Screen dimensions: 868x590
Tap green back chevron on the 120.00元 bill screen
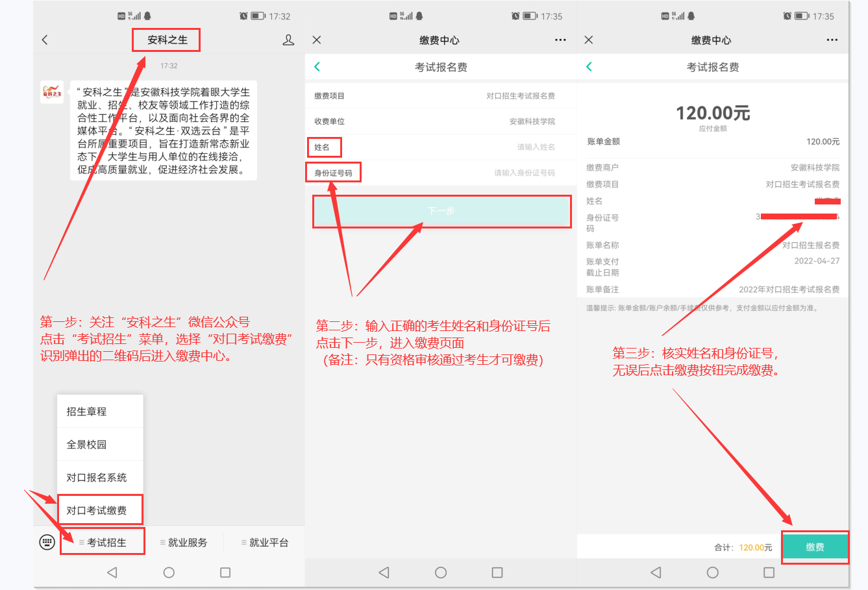(x=589, y=67)
